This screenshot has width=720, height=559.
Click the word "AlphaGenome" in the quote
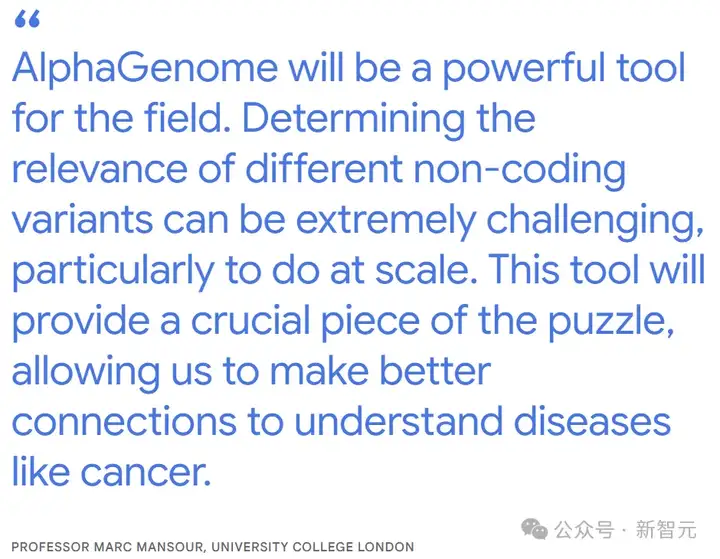click(x=143, y=69)
